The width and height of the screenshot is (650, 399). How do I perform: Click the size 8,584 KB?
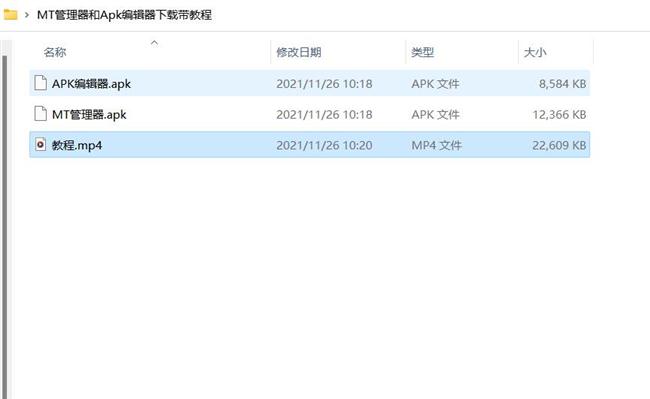point(563,84)
